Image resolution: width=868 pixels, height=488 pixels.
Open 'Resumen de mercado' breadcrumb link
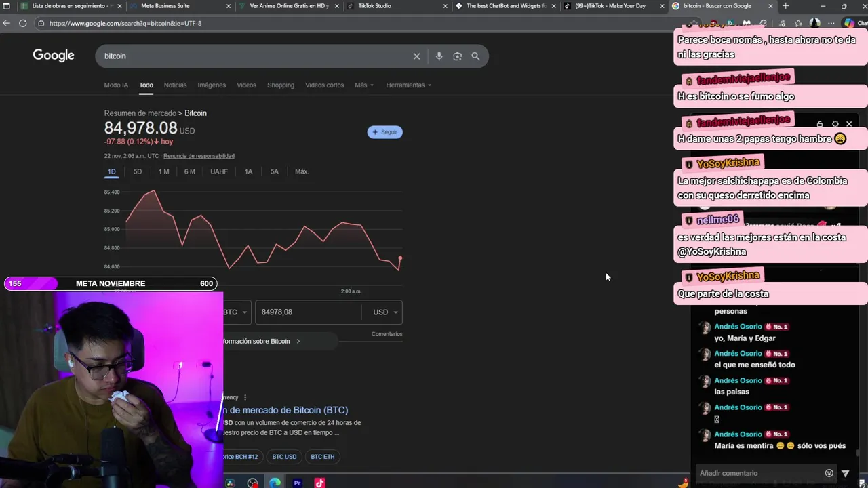140,113
